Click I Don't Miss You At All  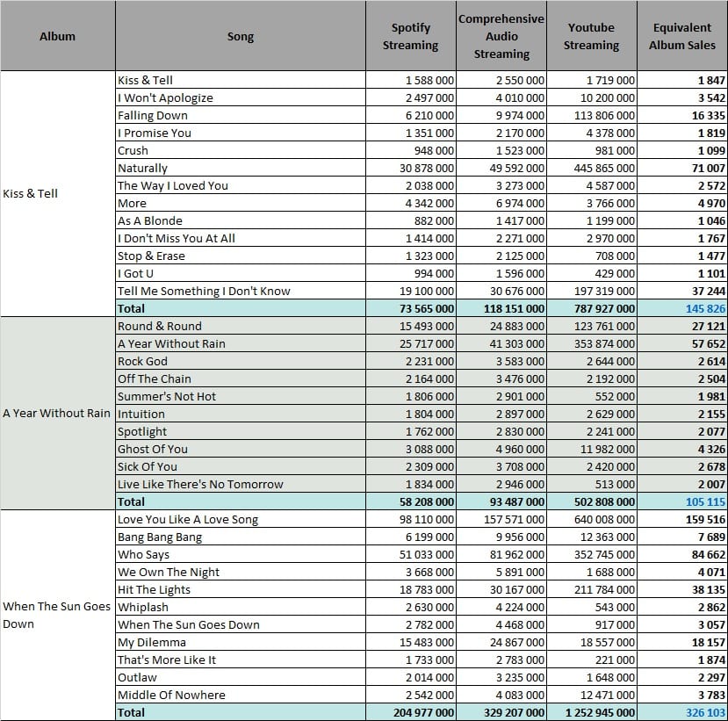(x=241, y=238)
